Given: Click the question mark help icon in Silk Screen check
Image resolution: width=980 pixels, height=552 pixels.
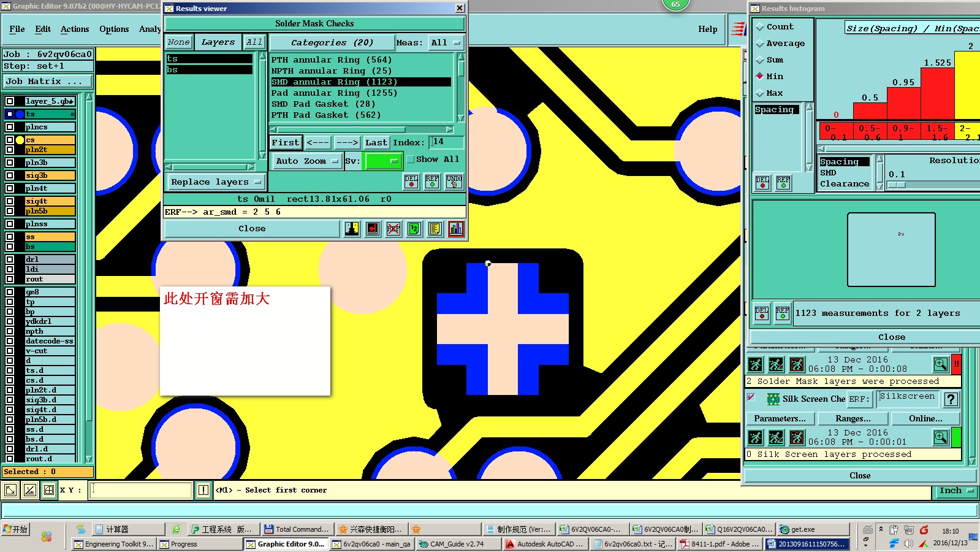Looking at the screenshot, I should click(951, 399).
